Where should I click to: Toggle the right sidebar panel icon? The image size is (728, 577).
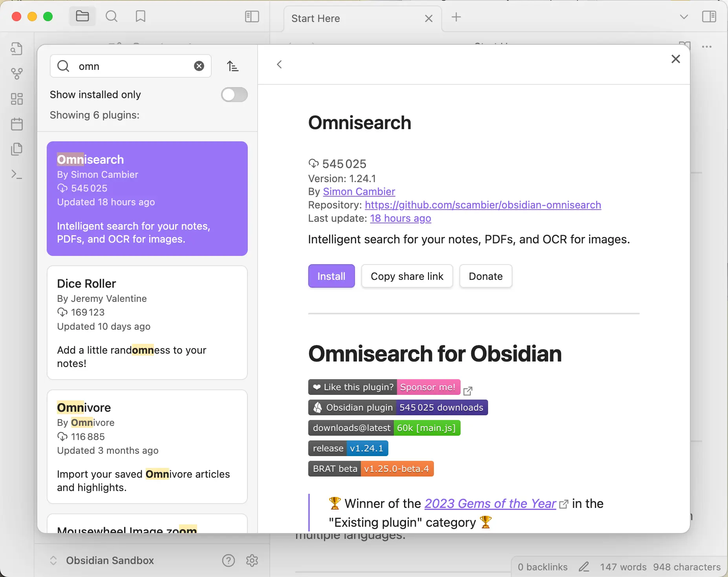click(709, 16)
